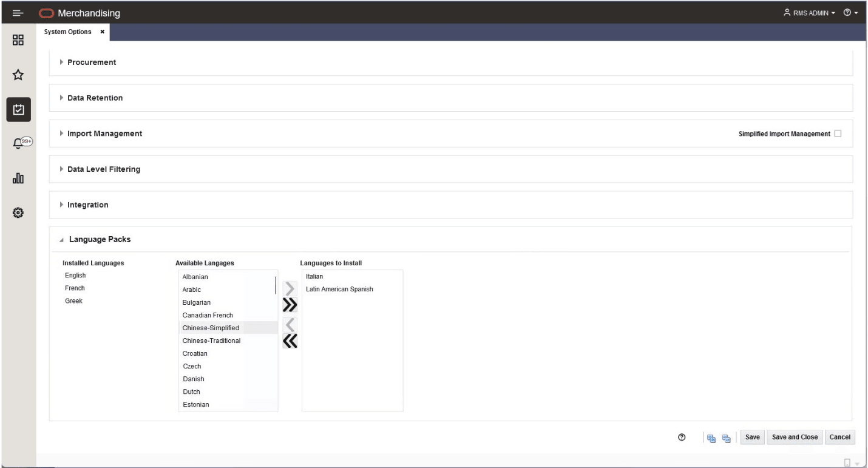Screen dimensions: 868x468
Task: Cancel the system options changes
Action: [x=840, y=436]
